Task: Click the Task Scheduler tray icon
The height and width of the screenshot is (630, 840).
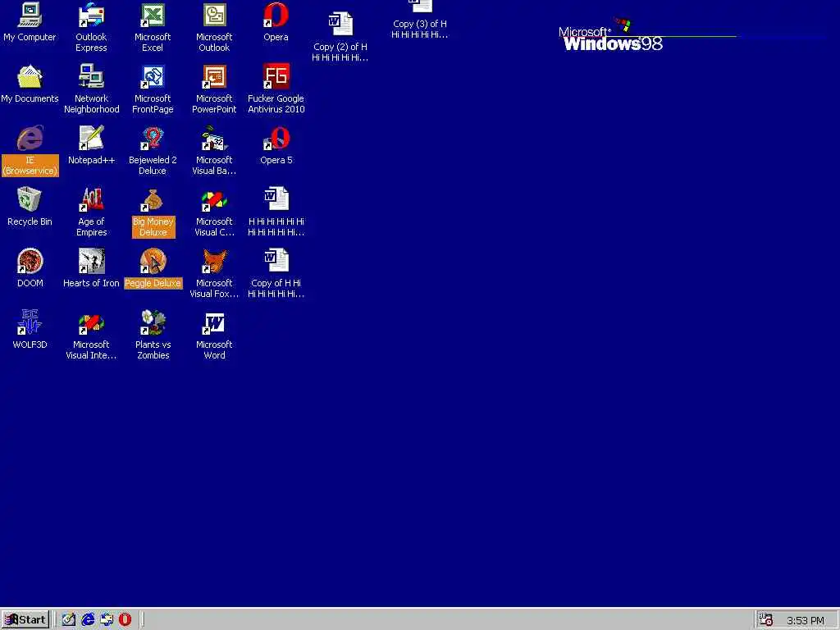Action: [766, 620]
